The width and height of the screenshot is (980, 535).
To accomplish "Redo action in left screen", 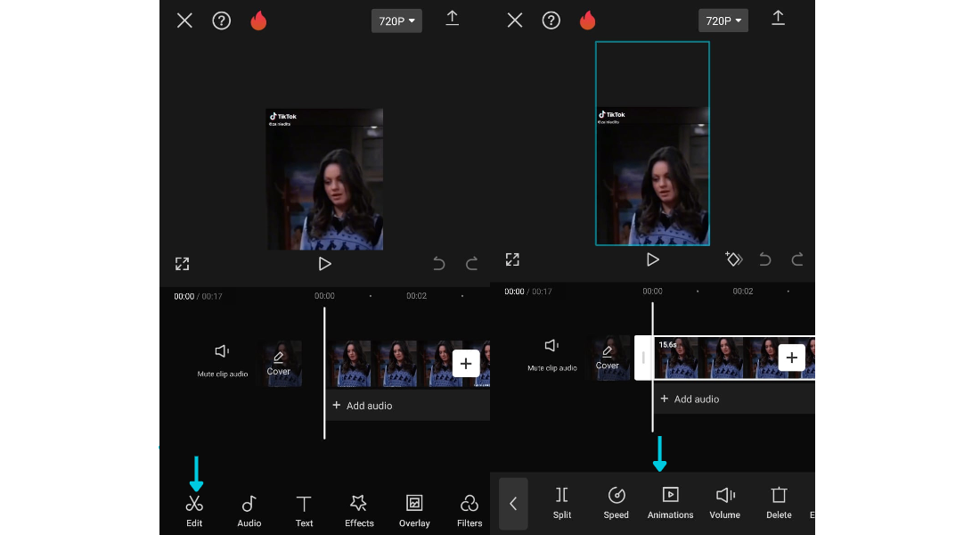I will [472, 263].
